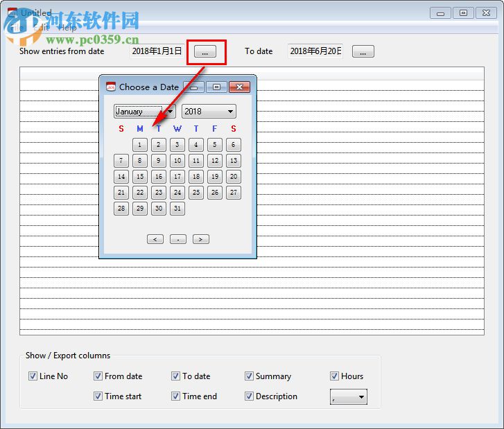Select day 12 in the calendar
Image resolution: width=504 pixels, height=429 pixels.
pos(215,161)
